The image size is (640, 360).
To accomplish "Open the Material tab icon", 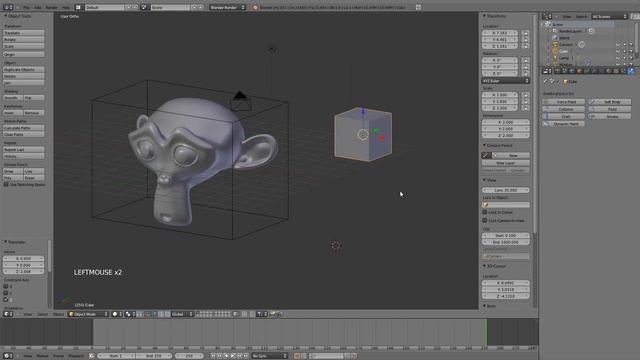I will point(609,71).
